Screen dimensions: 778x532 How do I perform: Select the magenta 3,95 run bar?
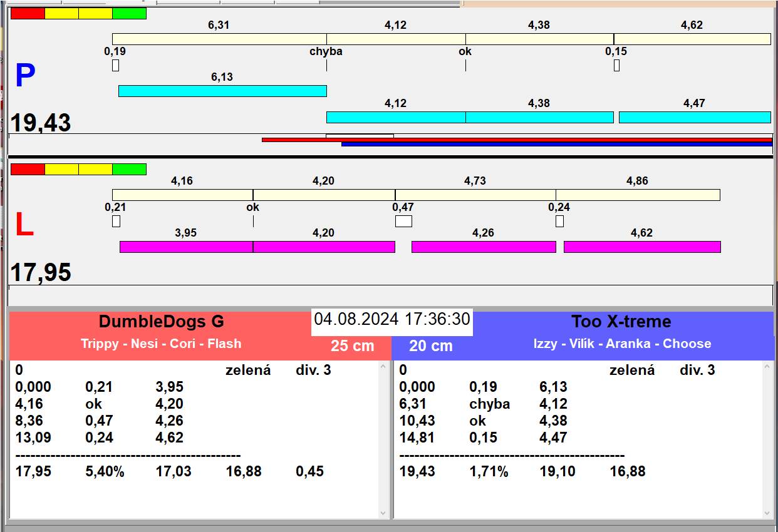pos(186,247)
